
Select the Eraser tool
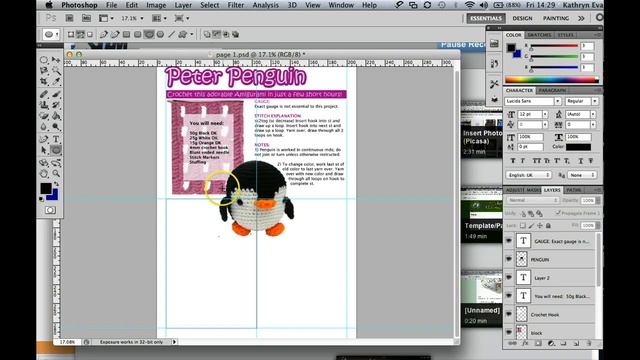click(44, 116)
